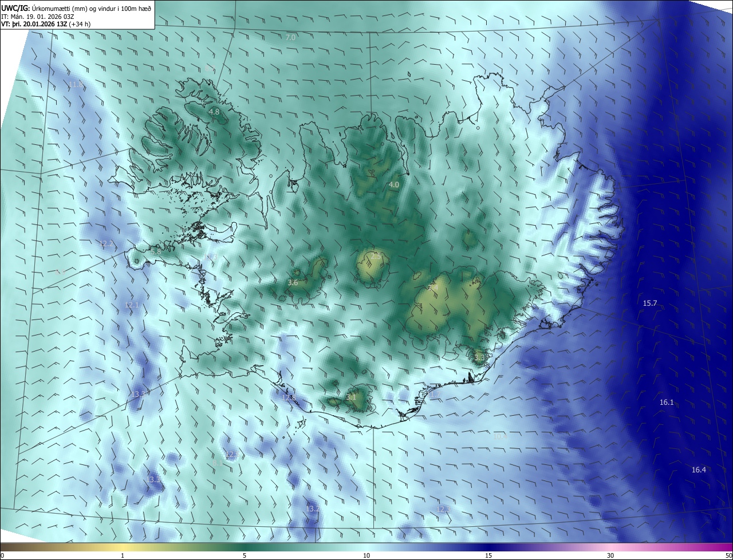Click the 1 tick on the color scale
The image size is (733, 560).
(x=123, y=555)
